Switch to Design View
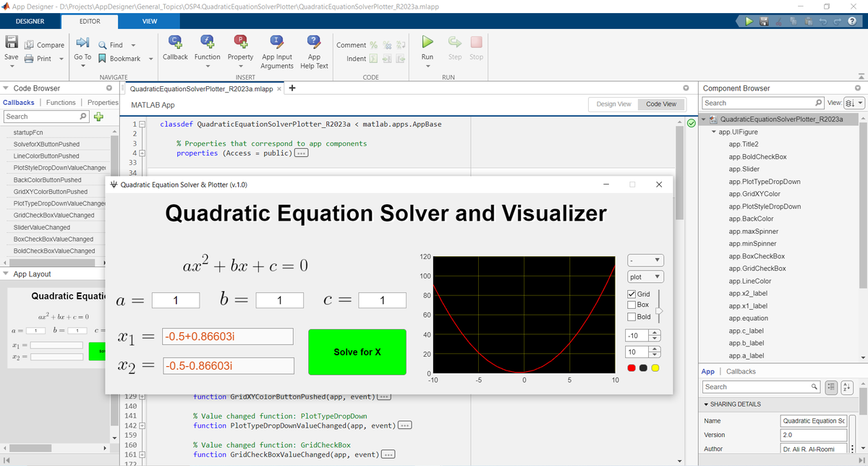Screen dimensions: 868x466 tap(613, 104)
